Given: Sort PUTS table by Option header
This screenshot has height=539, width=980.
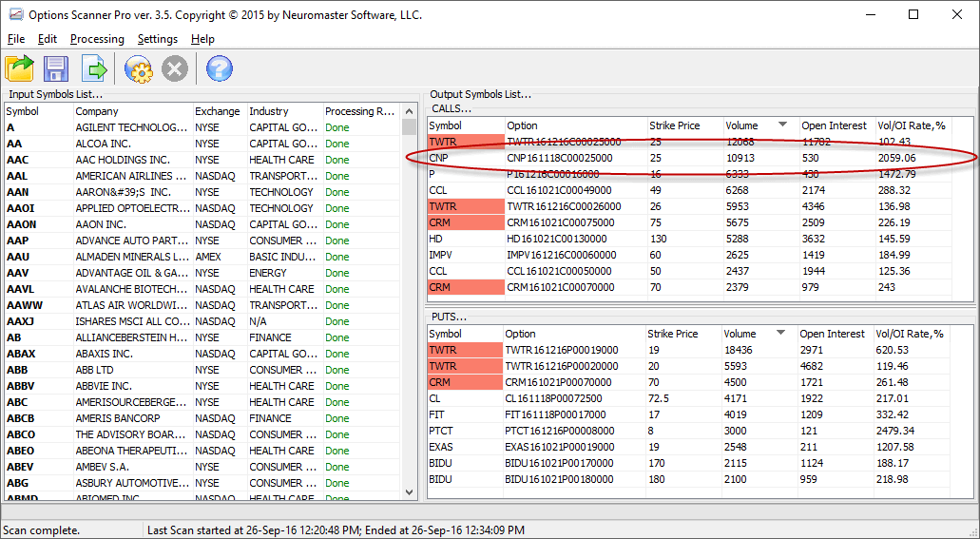Looking at the screenshot, I should 574,334.
